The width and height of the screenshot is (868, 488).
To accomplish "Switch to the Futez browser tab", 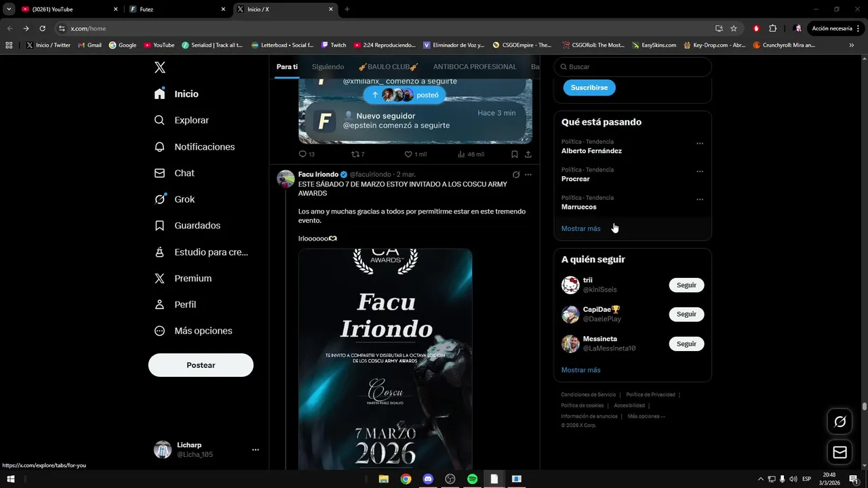I will pos(178,9).
